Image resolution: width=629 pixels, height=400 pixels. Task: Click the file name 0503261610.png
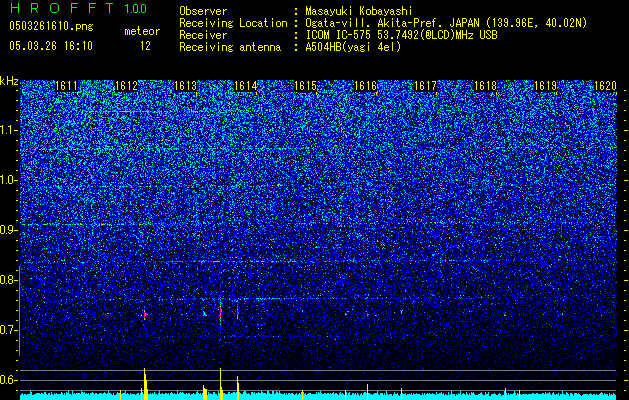[51, 27]
